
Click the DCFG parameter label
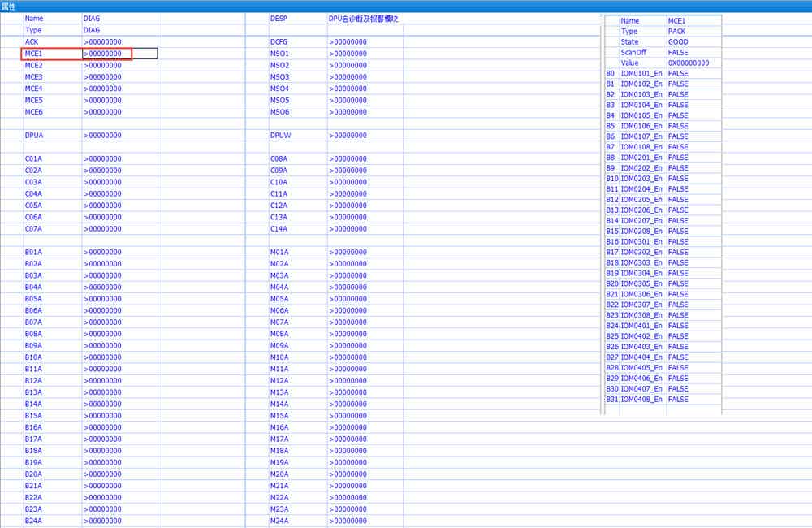point(279,42)
